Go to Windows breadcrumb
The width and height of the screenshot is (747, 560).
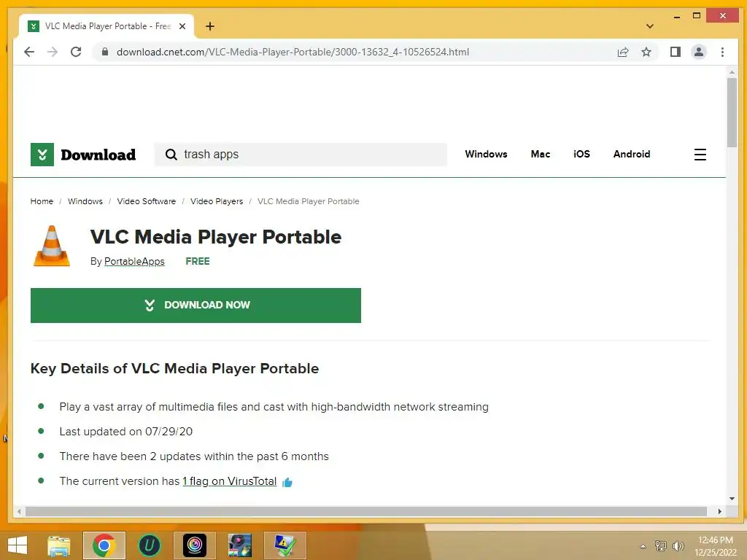(85, 201)
